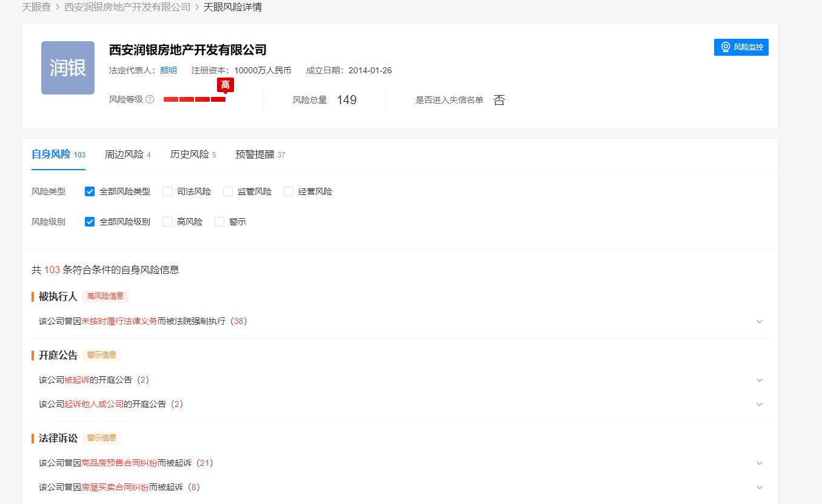Click the 注册资本 10000万人民币 text

point(241,70)
